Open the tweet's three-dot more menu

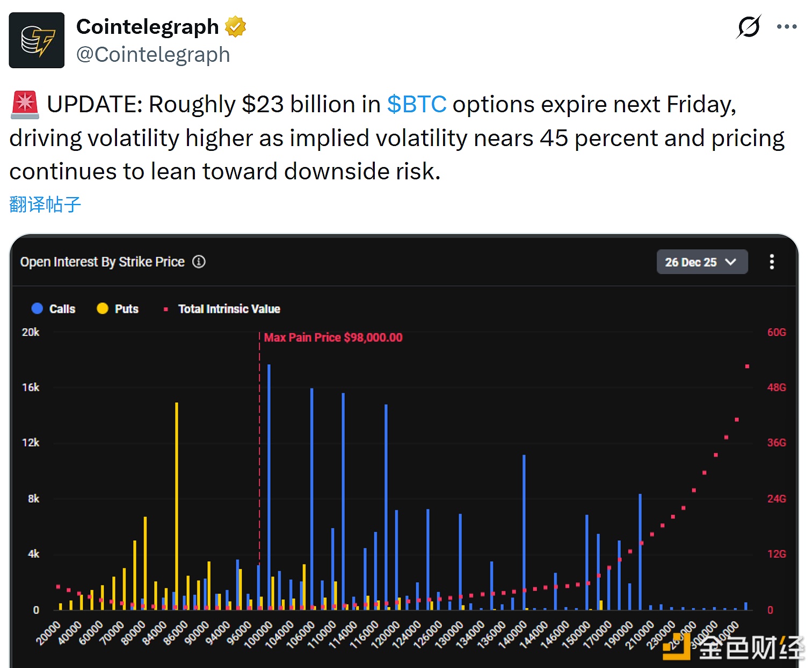tap(787, 26)
